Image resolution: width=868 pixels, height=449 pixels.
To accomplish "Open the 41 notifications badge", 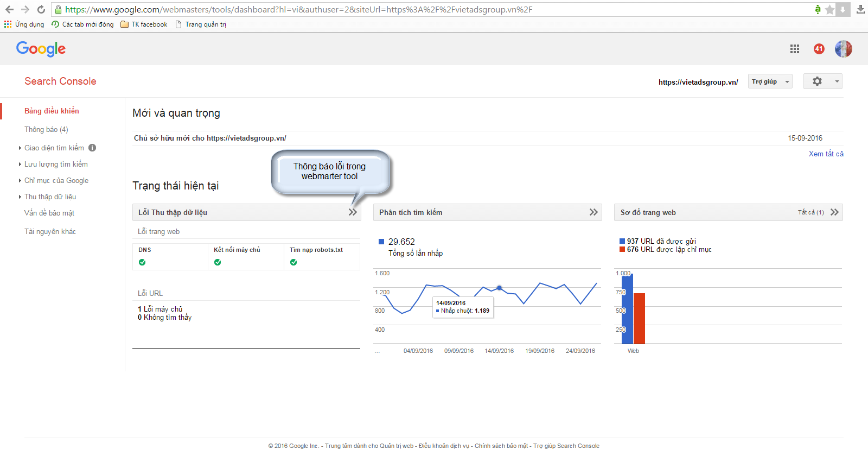I will (819, 49).
